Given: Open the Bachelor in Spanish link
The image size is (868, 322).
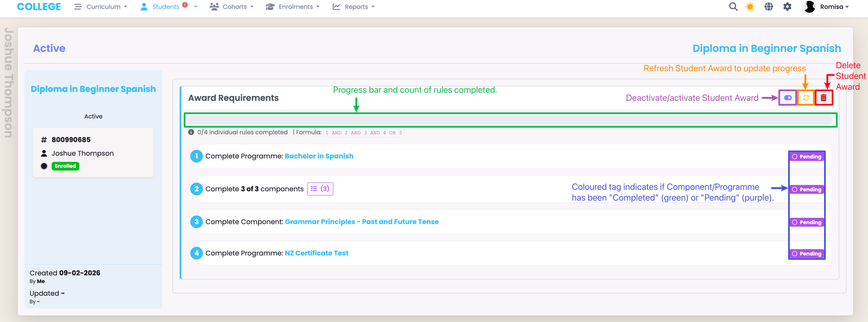Looking at the screenshot, I should (319, 156).
